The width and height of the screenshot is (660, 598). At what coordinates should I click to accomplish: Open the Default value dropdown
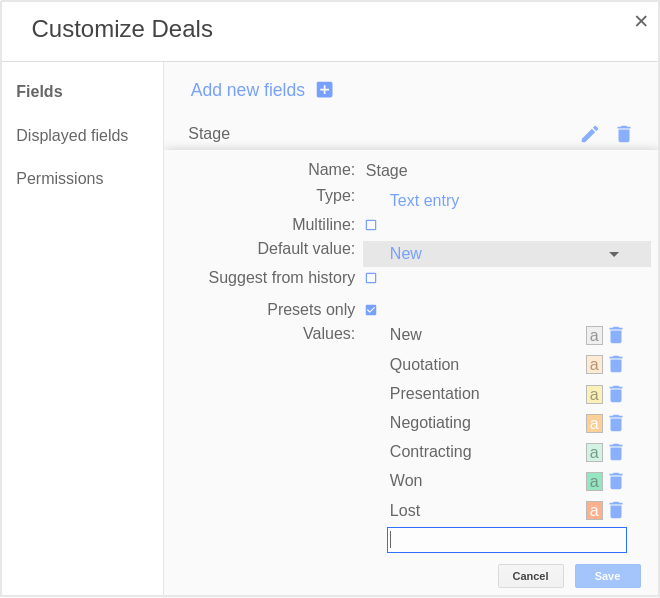(507, 254)
